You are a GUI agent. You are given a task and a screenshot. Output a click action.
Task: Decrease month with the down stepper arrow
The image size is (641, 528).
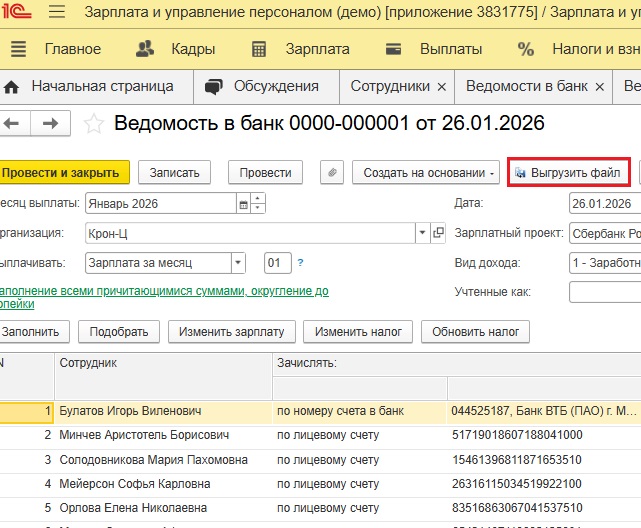[x=258, y=208]
